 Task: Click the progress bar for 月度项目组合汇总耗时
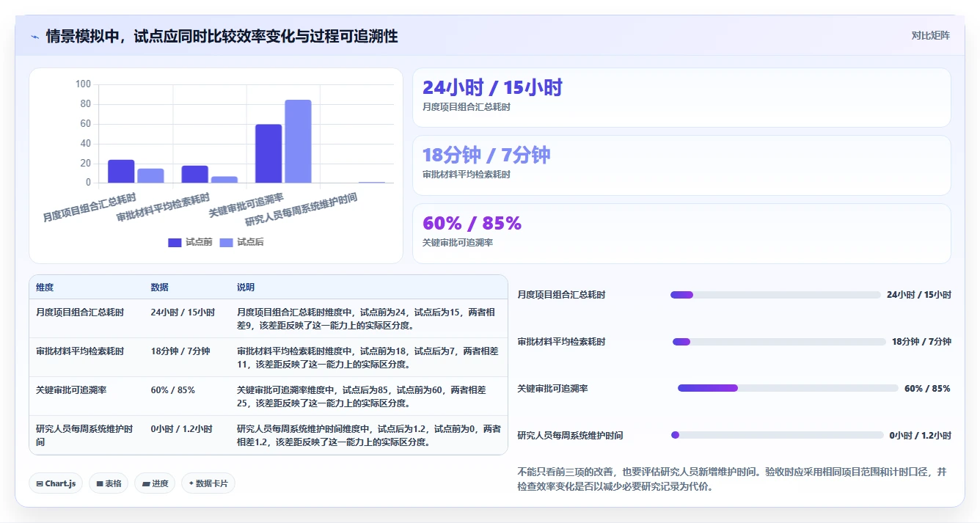(775, 295)
